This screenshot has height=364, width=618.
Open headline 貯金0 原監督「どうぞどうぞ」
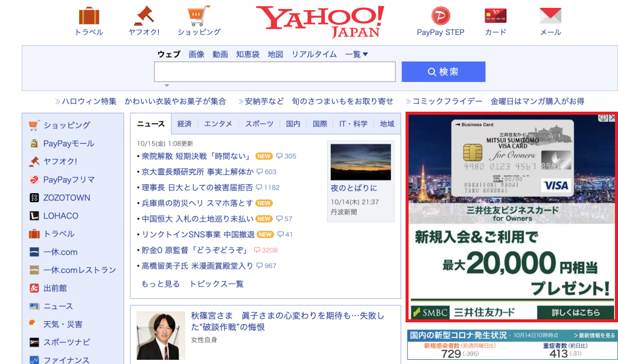point(195,250)
